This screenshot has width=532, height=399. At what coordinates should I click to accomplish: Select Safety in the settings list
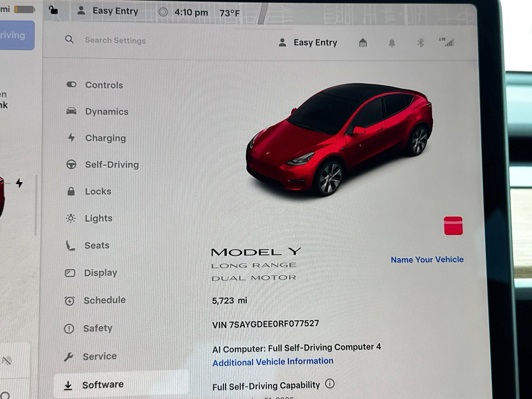click(x=88, y=328)
